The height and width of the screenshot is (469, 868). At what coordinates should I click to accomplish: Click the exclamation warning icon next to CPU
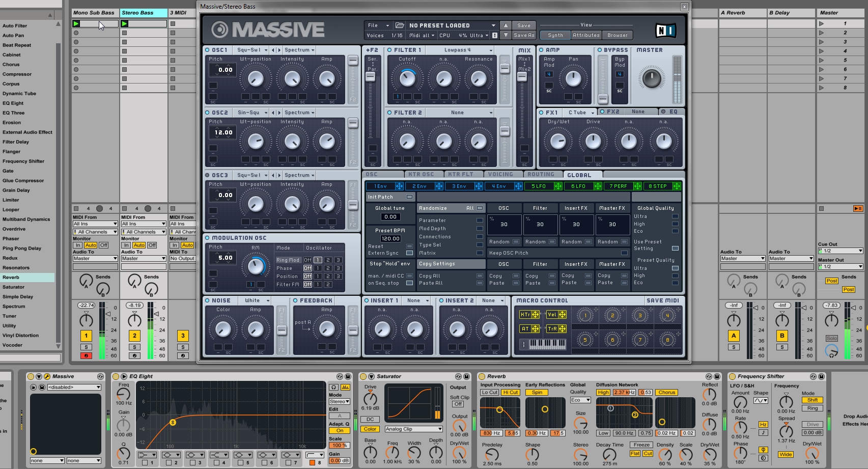[x=494, y=36]
